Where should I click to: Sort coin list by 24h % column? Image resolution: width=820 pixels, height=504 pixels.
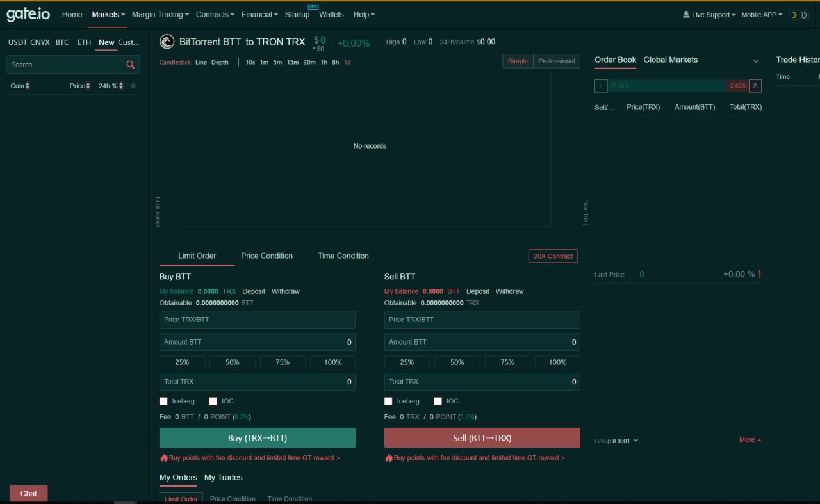click(x=111, y=86)
